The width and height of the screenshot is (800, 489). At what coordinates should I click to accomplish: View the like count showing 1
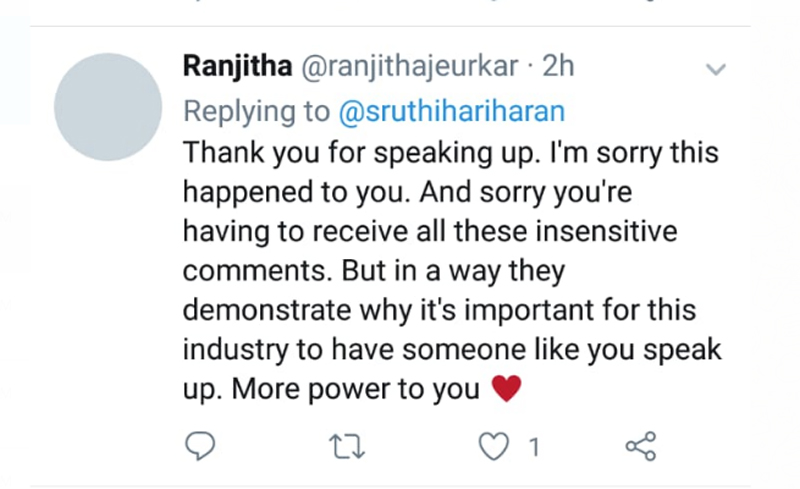534,447
